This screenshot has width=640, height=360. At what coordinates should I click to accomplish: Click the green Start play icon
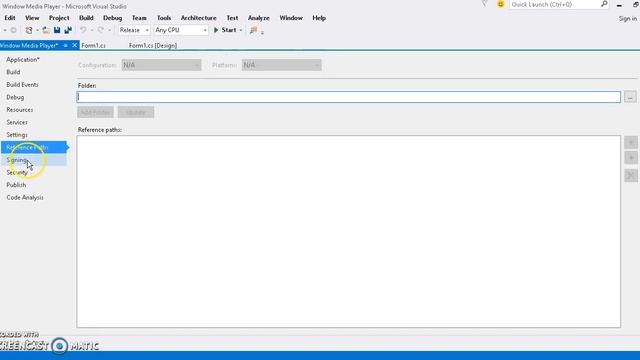point(216,30)
